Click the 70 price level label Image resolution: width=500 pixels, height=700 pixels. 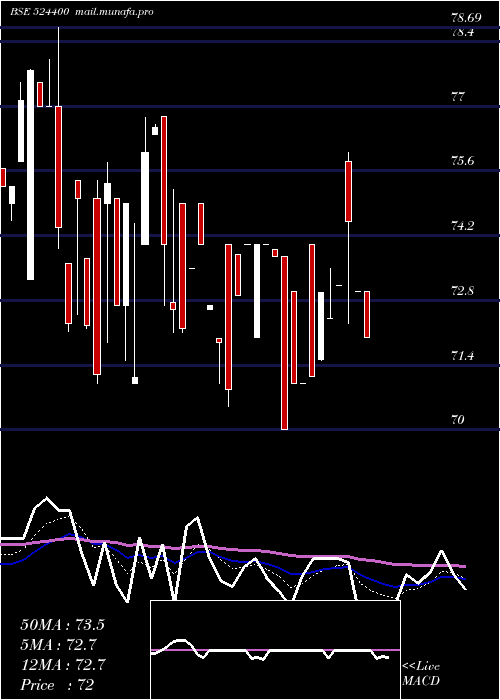458,420
